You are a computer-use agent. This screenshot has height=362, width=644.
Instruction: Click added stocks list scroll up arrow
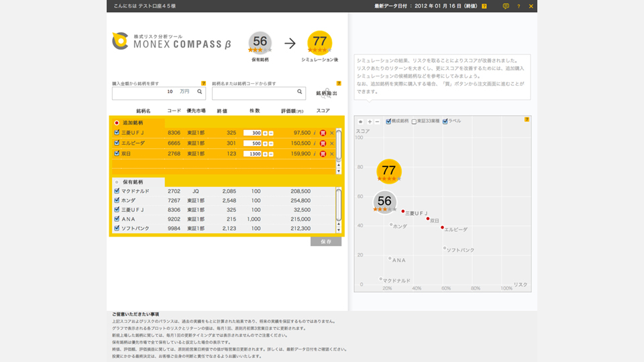339,165
